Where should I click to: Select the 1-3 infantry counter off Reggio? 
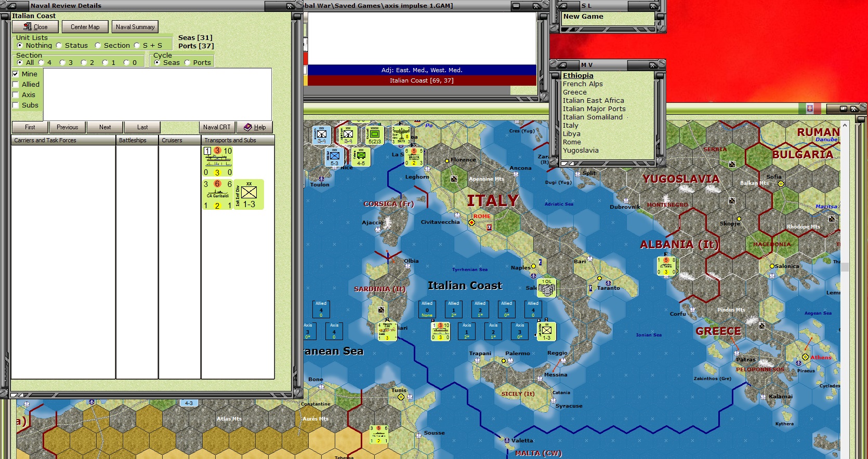tap(547, 331)
